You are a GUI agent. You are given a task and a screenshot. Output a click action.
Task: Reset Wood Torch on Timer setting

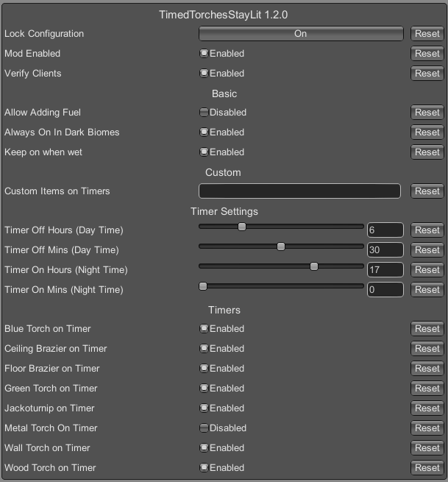[x=427, y=467]
